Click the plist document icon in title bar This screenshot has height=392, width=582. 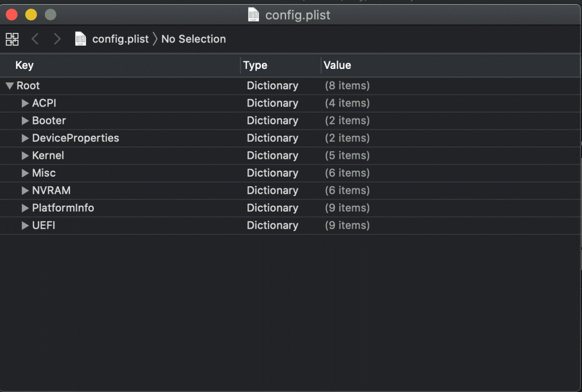pyautogui.click(x=253, y=15)
